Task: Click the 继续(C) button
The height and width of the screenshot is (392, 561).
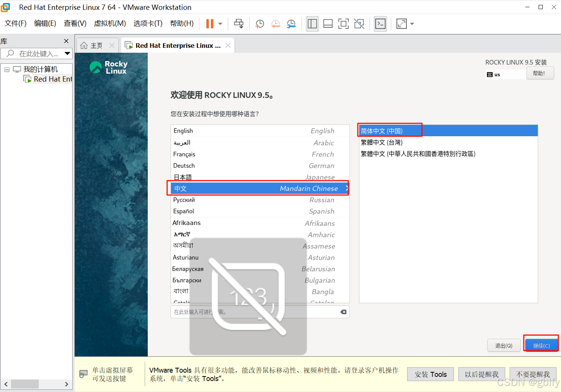Action: point(541,345)
